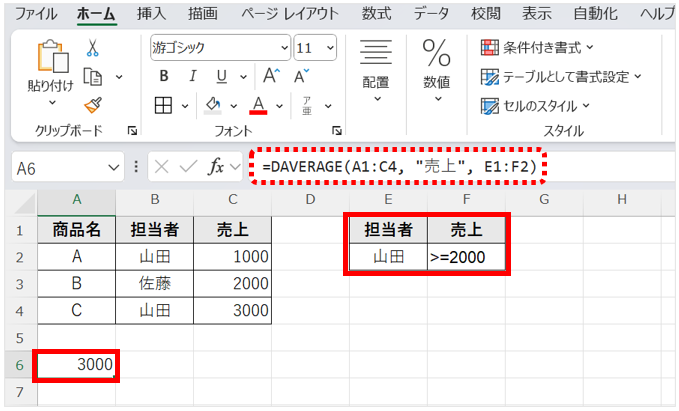This screenshot has height=411, width=679.
Task: Open the 配置 alignment group
Action: [x=375, y=71]
